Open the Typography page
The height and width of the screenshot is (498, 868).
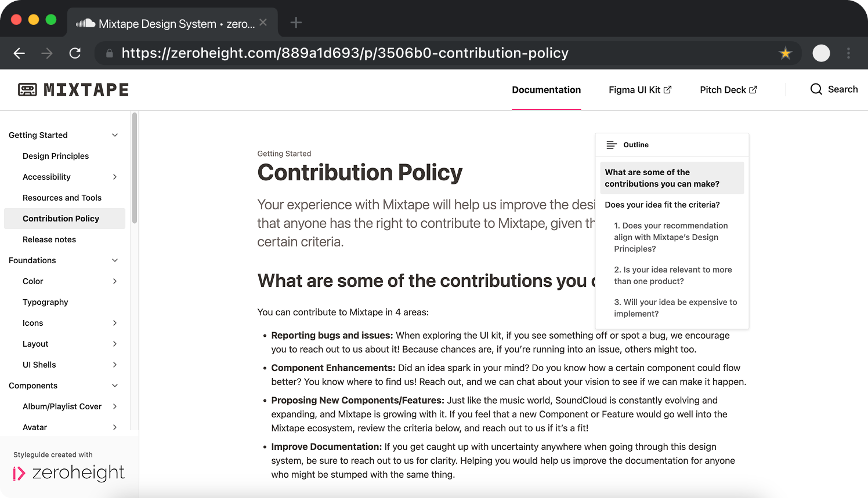(x=45, y=302)
